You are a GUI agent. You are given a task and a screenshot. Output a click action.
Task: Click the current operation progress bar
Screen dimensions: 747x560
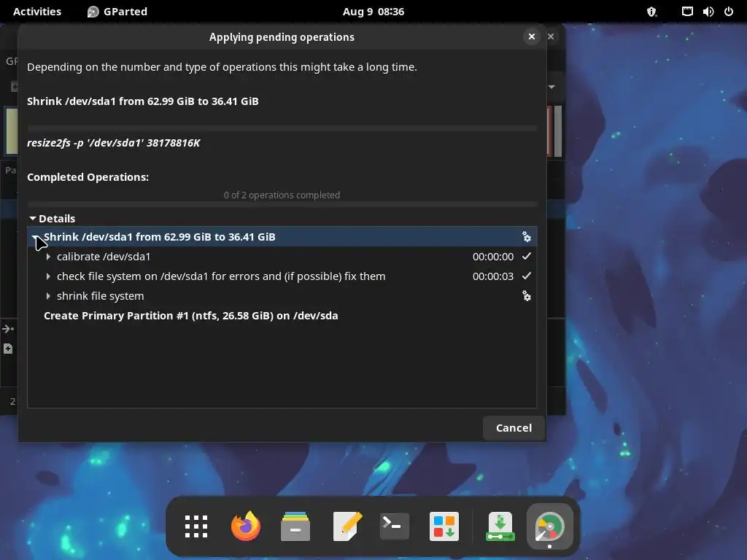[282, 128]
